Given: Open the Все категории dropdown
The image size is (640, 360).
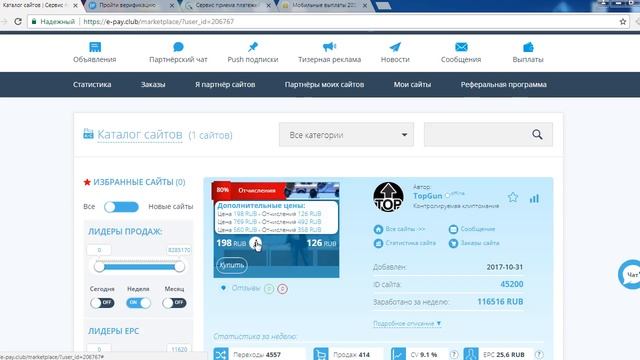Looking at the screenshot, I should (346, 134).
